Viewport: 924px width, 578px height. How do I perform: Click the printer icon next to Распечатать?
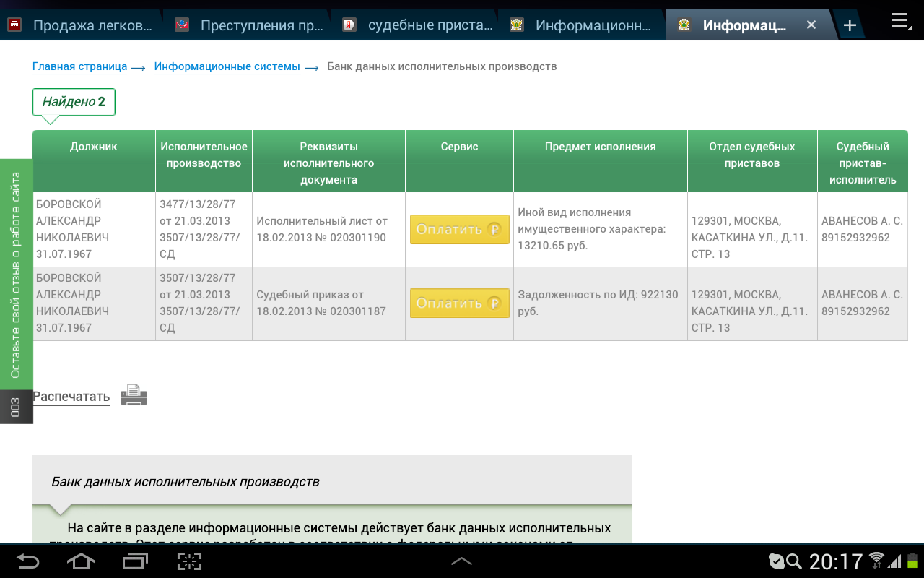click(134, 394)
